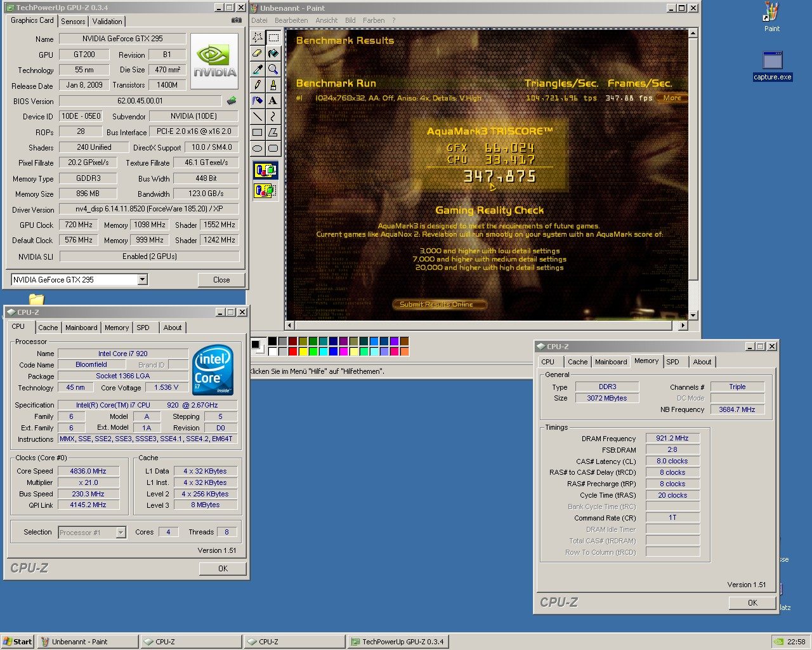The width and height of the screenshot is (812, 650).
Task: Open About tab in CPU-Z window showing DDR3 timings
Action: coord(702,362)
